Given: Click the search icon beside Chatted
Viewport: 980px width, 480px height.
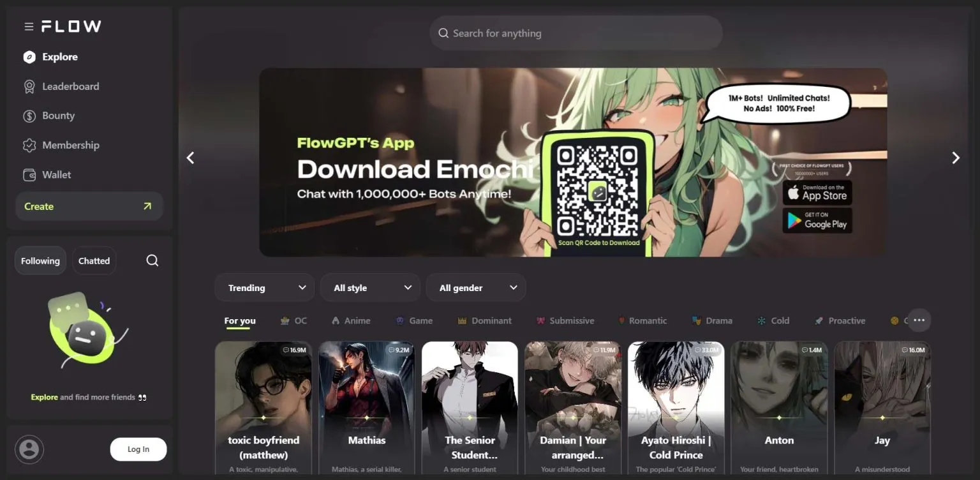Looking at the screenshot, I should tap(152, 260).
